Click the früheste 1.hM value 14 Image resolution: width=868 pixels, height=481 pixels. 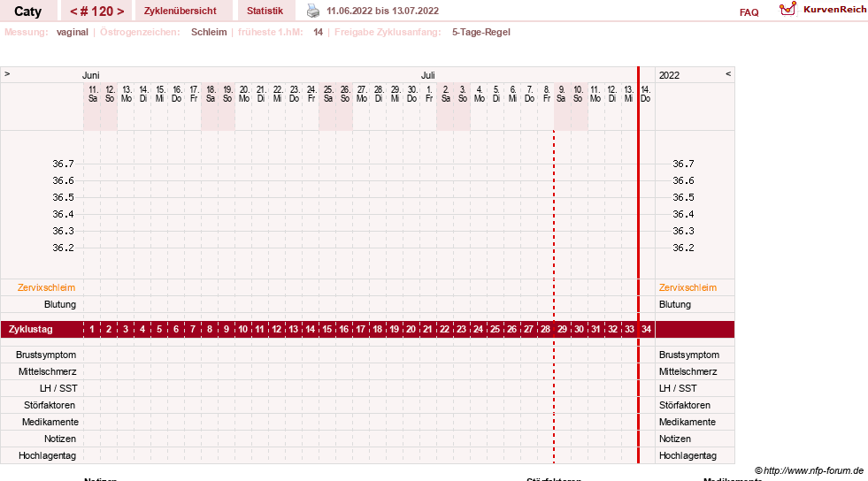pos(318,32)
